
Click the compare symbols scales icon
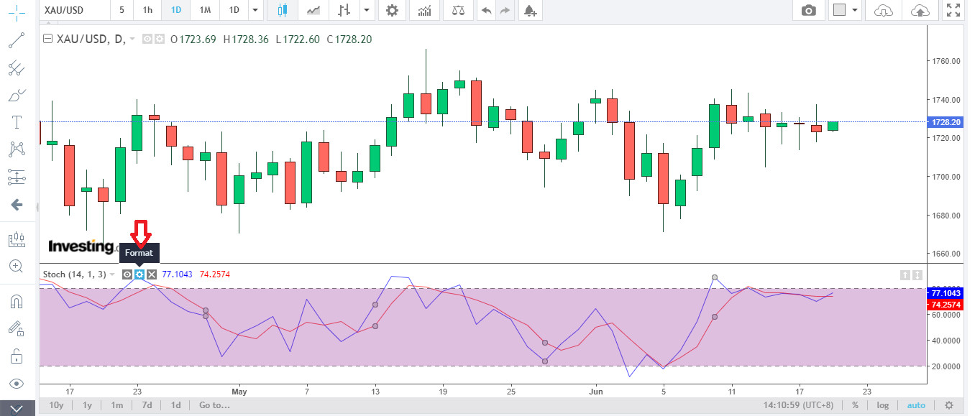click(x=457, y=10)
